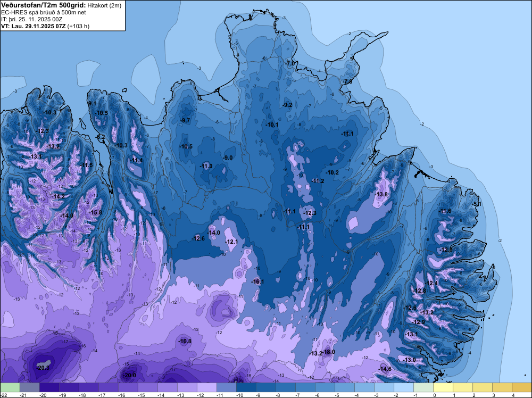Select the legend swatch labeled -5
The image size is (532, 398).
point(344,387)
